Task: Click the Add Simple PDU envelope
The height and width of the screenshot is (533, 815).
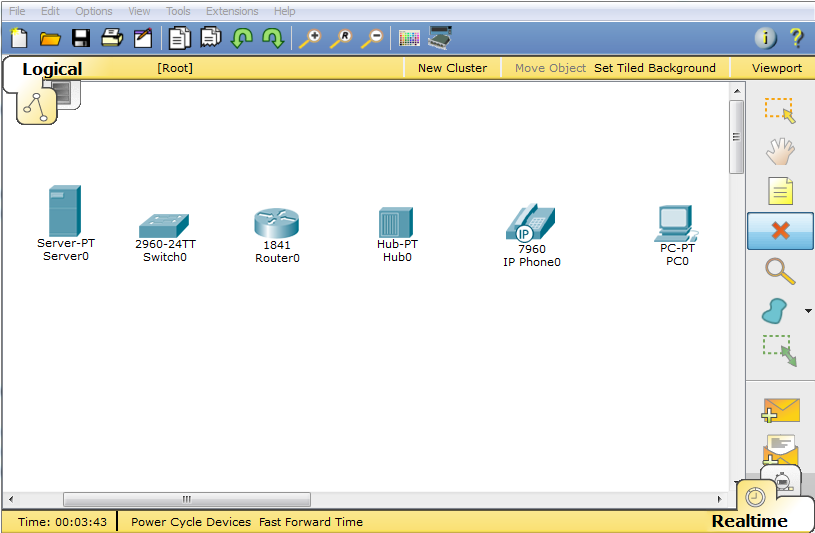Action: pyautogui.click(x=780, y=410)
